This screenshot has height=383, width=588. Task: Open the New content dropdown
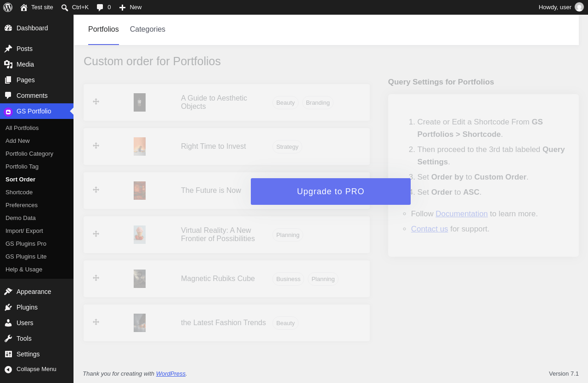tap(130, 7)
